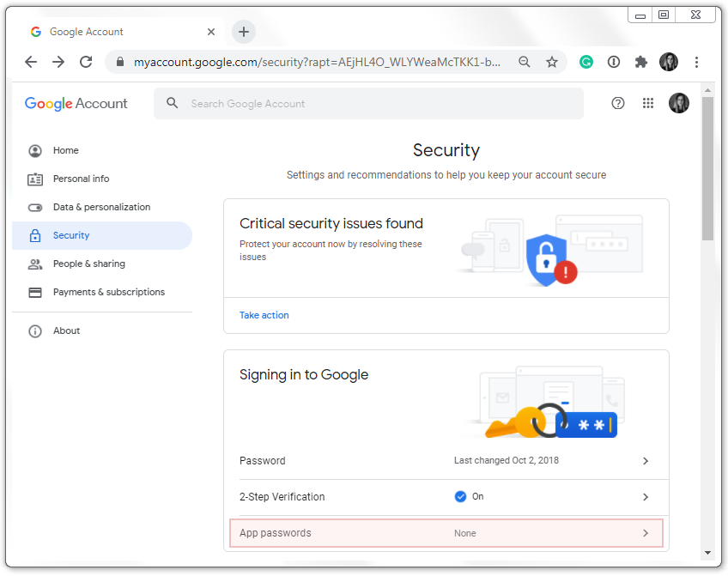Click the Data & personalization toggle icon

coord(35,208)
